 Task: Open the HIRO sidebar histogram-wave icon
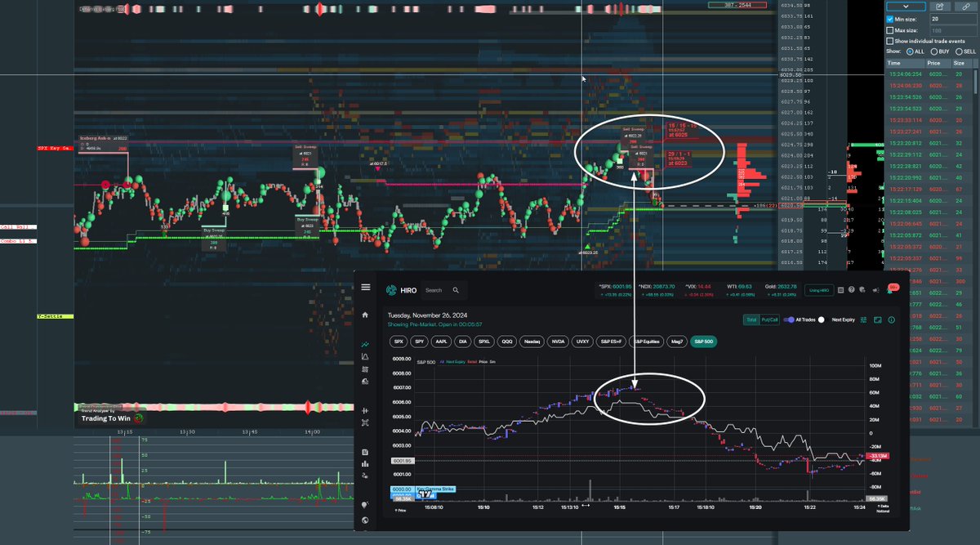tap(365, 357)
